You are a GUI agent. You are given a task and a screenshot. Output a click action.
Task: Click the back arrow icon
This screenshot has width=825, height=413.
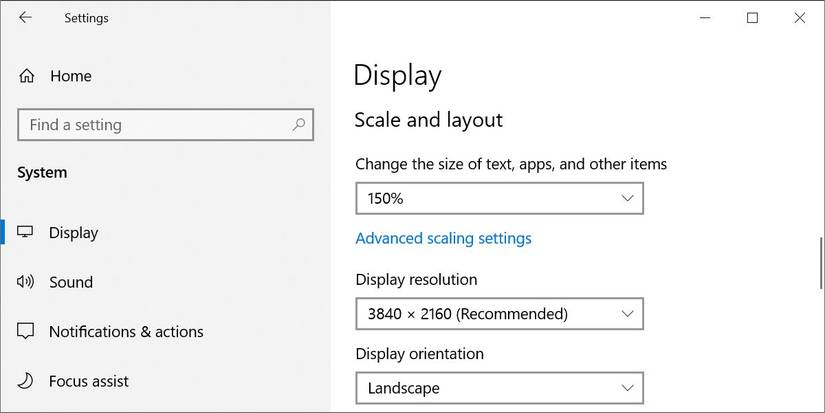coord(25,17)
